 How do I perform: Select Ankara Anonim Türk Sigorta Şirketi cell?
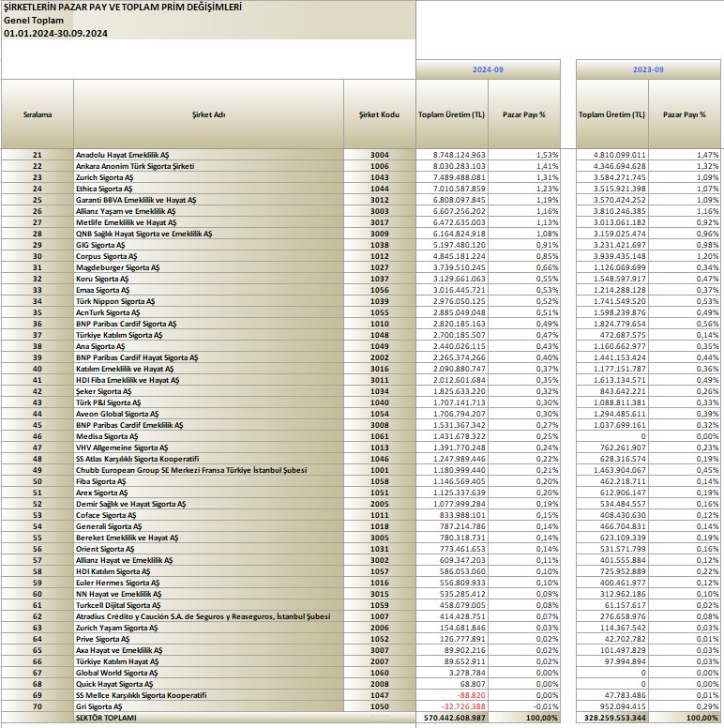(x=208, y=166)
